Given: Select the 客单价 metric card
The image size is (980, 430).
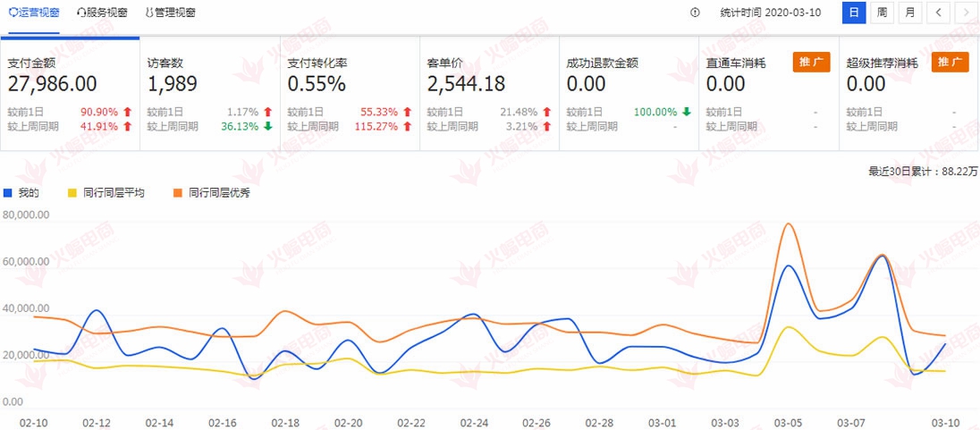Looking at the screenshot, I should (x=489, y=95).
